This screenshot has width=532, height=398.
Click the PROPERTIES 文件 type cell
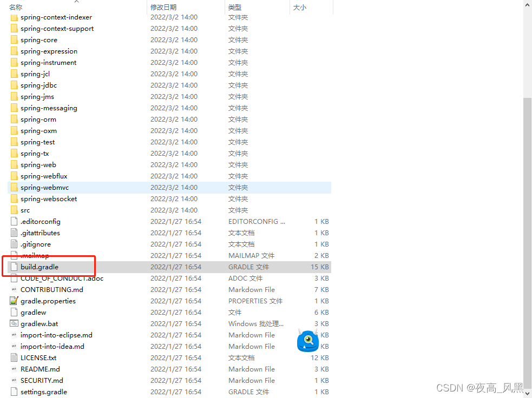click(255, 301)
